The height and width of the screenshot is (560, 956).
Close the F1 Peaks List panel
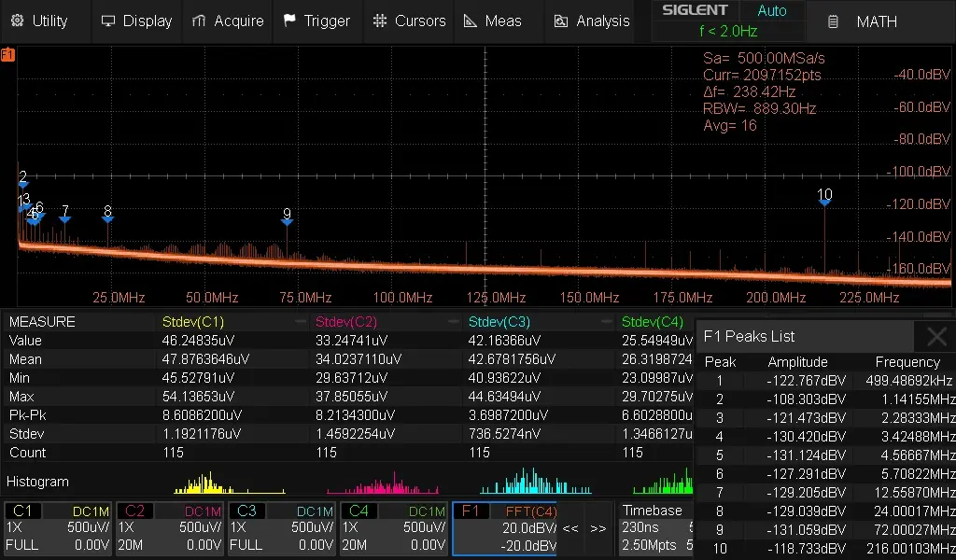click(x=935, y=337)
